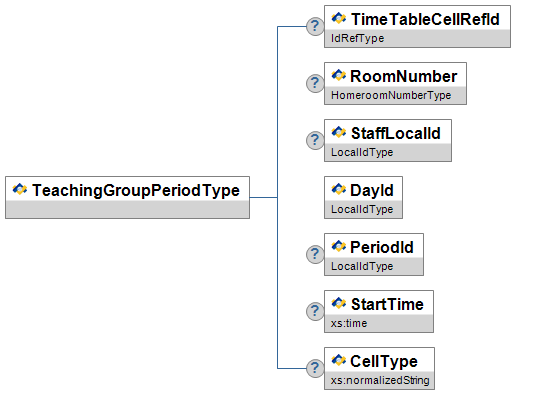Click the LocalIdType label under StaffLocalId
This screenshot has height=394, width=533.
(362, 152)
